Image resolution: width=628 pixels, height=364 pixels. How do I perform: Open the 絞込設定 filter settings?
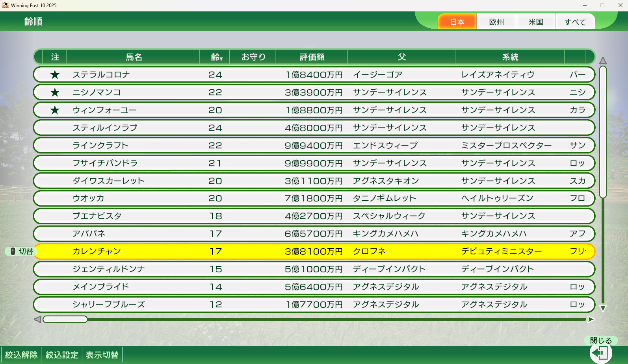click(x=62, y=355)
